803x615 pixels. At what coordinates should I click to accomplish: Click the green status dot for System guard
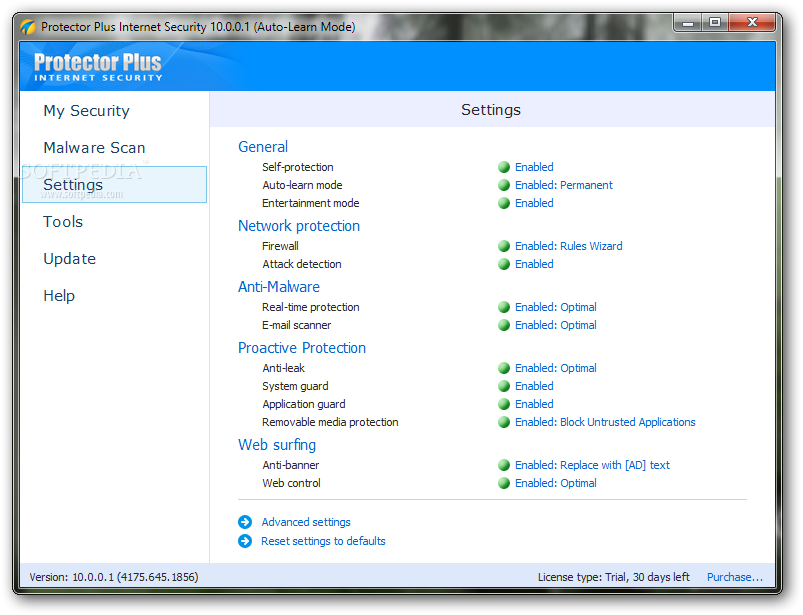(x=504, y=386)
